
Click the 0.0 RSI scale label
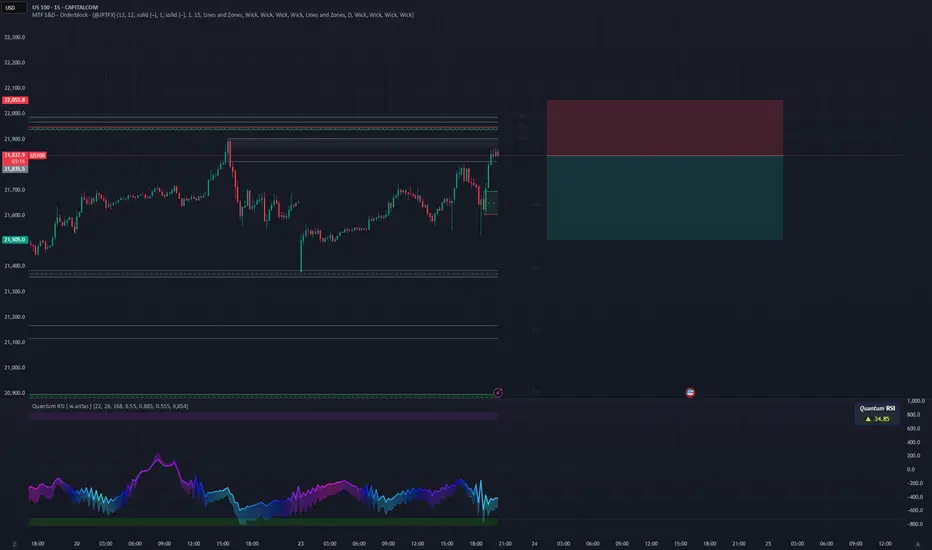tap(911, 469)
